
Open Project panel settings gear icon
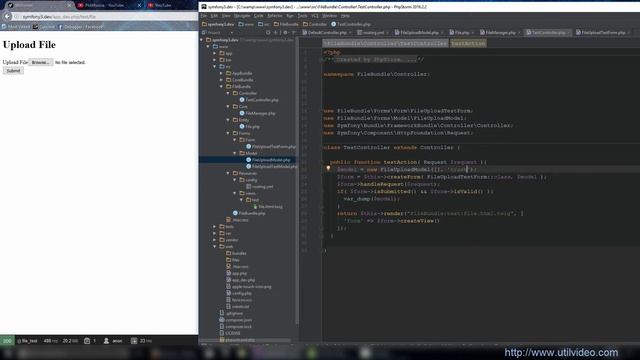click(286, 32)
